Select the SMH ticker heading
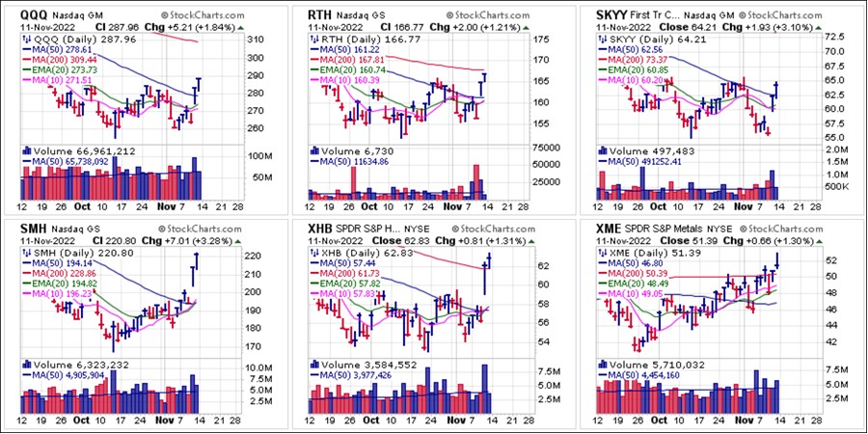868x434 pixels. pyautogui.click(x=34, y=229)
